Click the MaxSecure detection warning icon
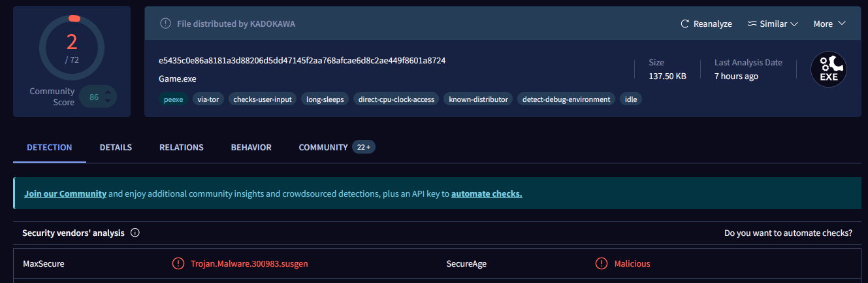The image size is (868, 283). pos(178,264)
